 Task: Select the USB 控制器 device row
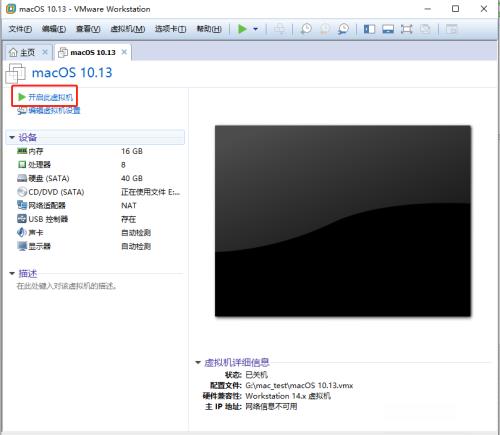[x=95, y=219]
